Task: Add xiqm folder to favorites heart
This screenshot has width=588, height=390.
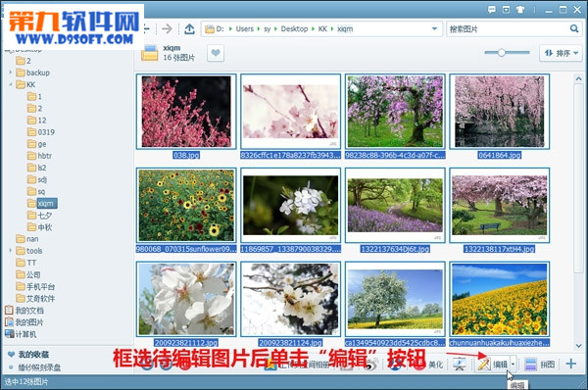Action: point(216,53)
